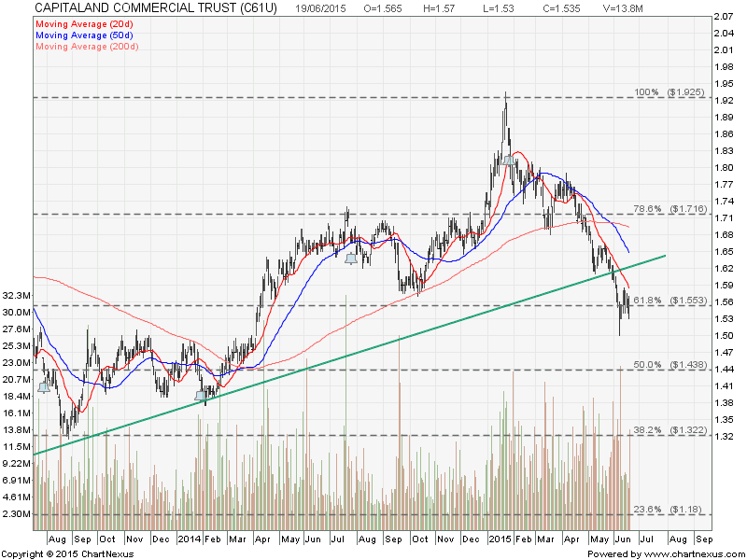This screenshot has width=747, height=560.
Task: Click the bell alert icon near February 2014 low
Action: (201, 396)
